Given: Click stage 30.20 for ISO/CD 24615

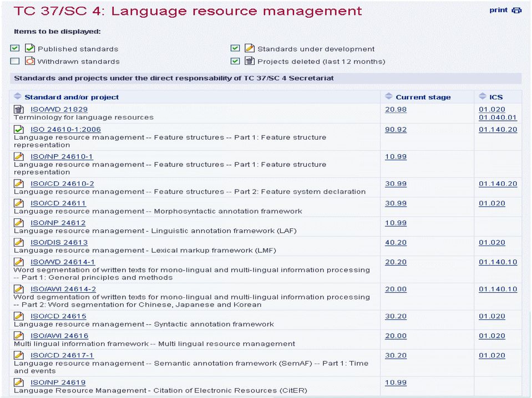Looking at the screenshot, I should click(396, 317).
